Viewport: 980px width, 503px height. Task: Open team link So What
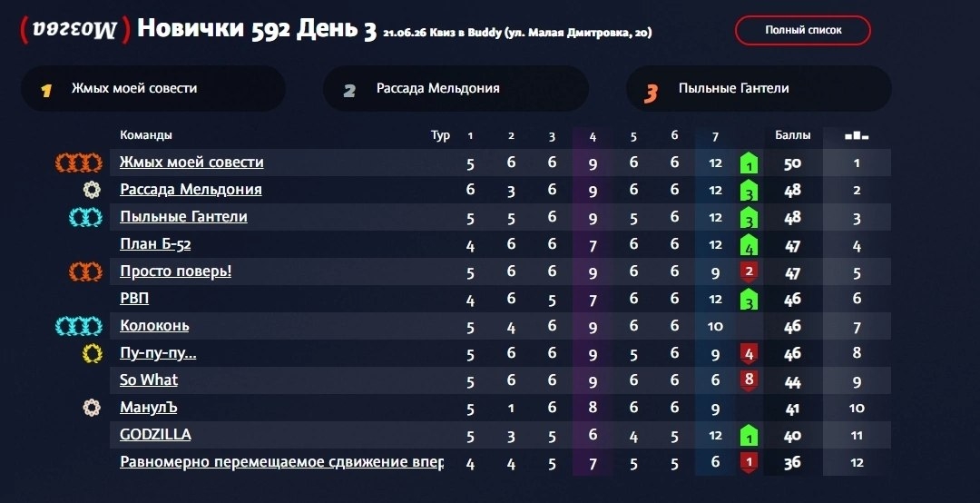tap(149, 380)
